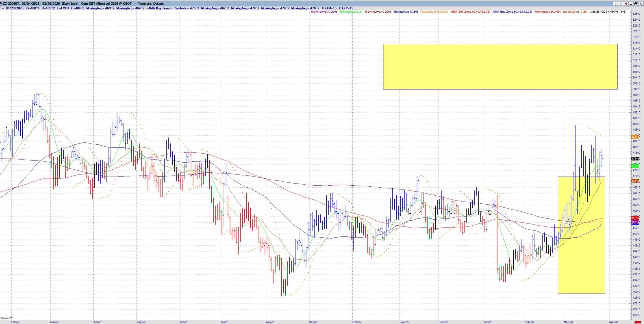This screenshot has height=324, width=644.
Task: Select the green MovingAvg (C,9) legend label
Action: [x=351, y=12]
